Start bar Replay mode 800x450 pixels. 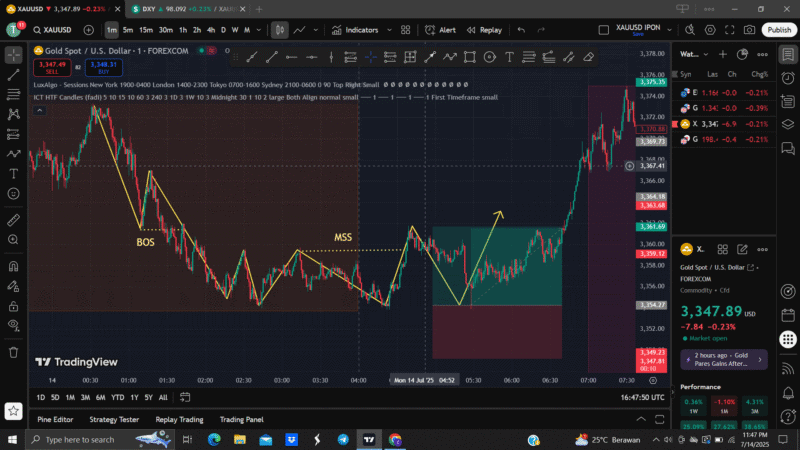point(484,30)
